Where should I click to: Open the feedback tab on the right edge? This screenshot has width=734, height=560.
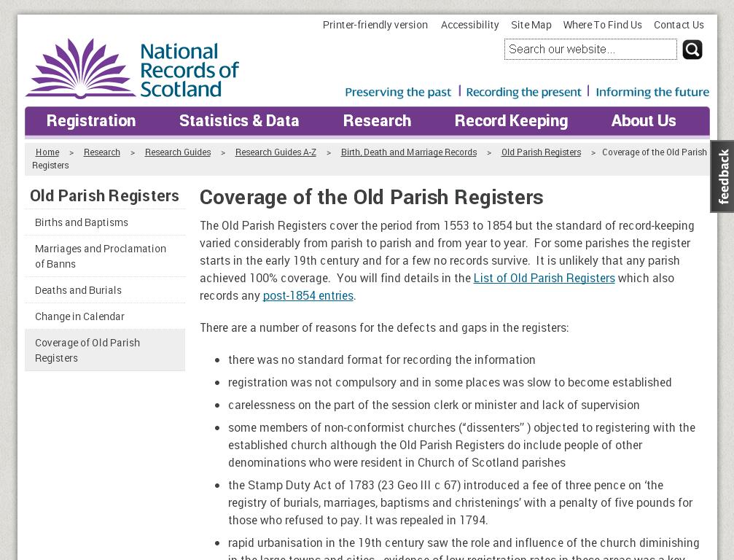(722, 176)
